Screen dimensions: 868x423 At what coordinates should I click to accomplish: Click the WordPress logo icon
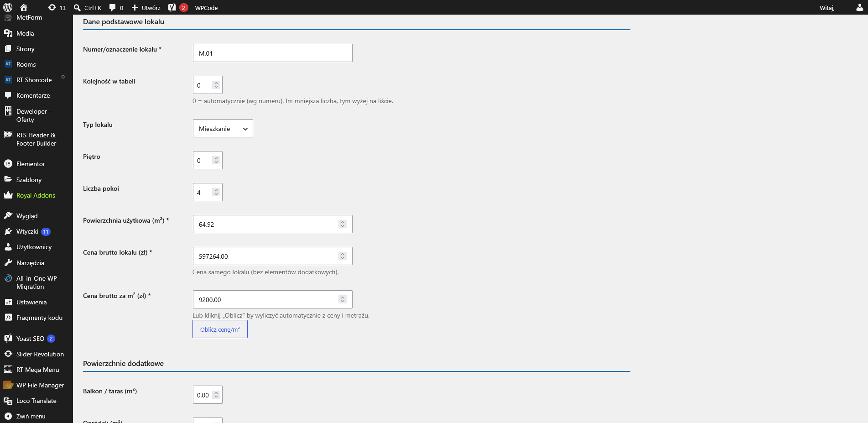tap(8, 7)
